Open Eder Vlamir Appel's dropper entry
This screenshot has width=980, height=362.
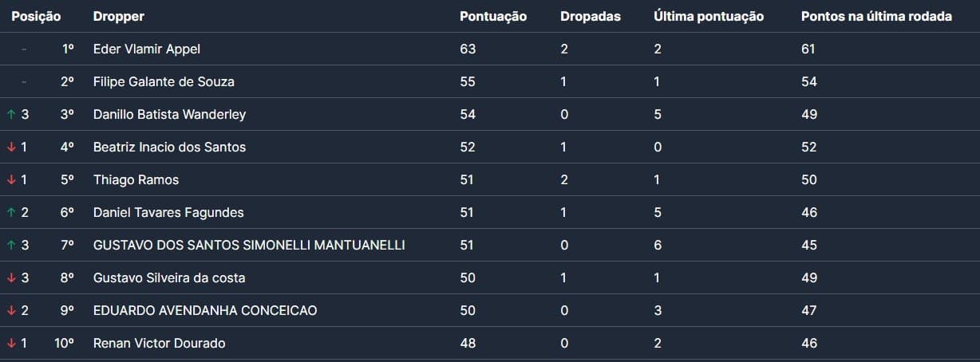147,49
